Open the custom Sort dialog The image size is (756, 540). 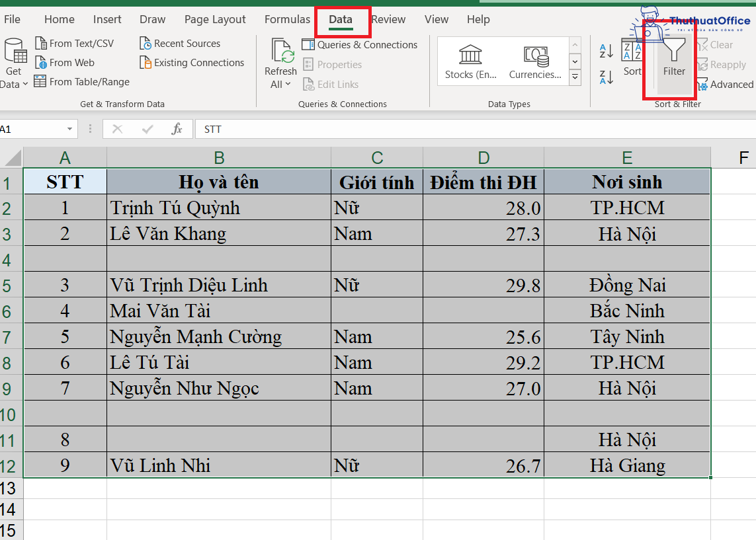click(x=632, y=58)
